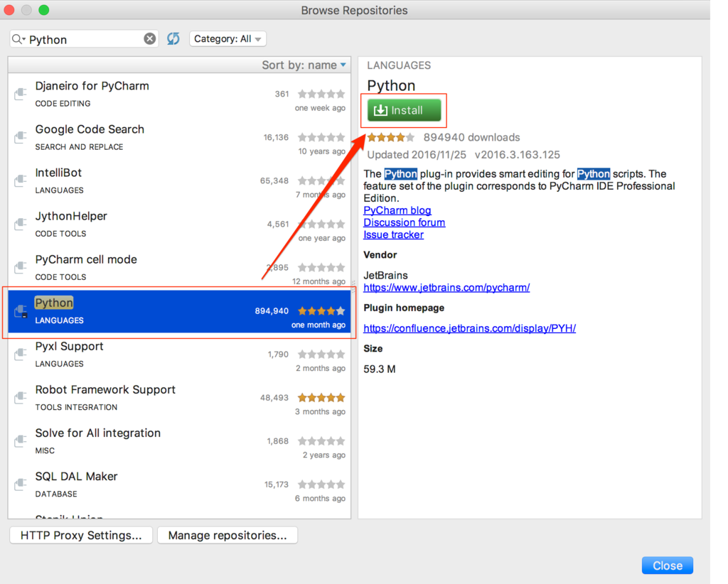Click the Pyxl Support plugin icon
This screenshot has width=728, height=584.
[20, 355]
